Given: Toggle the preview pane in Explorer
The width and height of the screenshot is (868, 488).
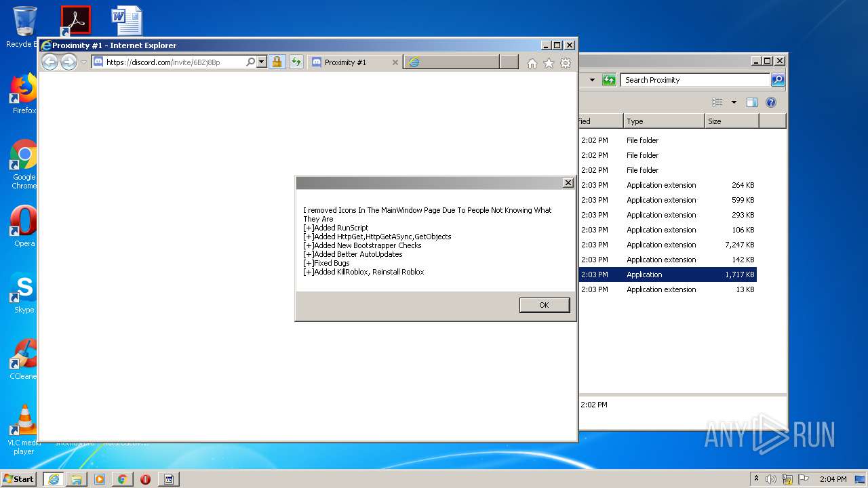Looking at the screenshot, I should [751, 102].
